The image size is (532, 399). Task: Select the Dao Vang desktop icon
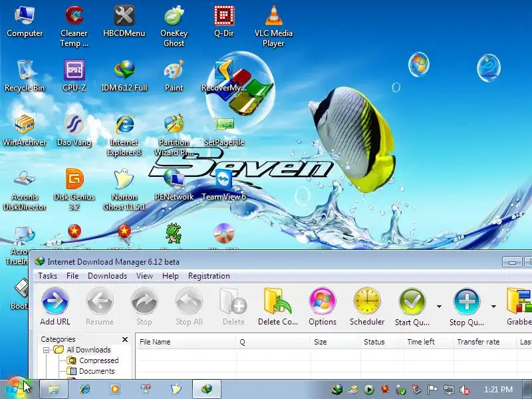pos(74,130)
